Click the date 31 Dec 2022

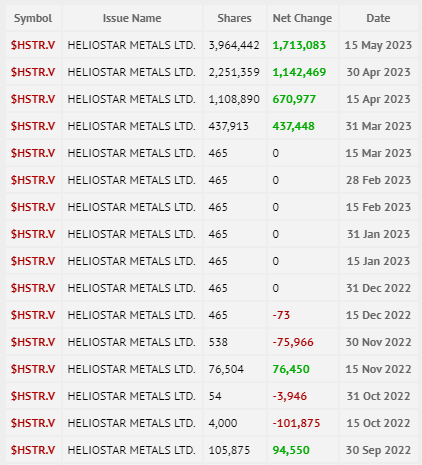coord(378,288)
